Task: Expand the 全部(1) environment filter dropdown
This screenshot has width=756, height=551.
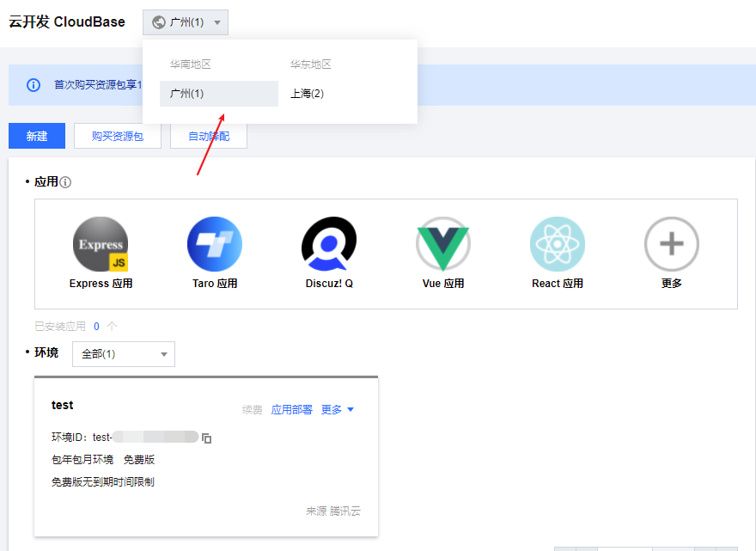Action: (124, 354)
